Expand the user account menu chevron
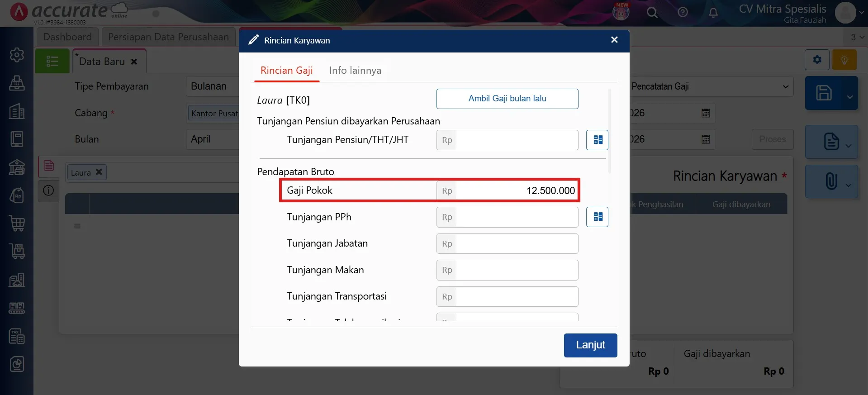Viewport: 868px width, 395px height. 862,13
